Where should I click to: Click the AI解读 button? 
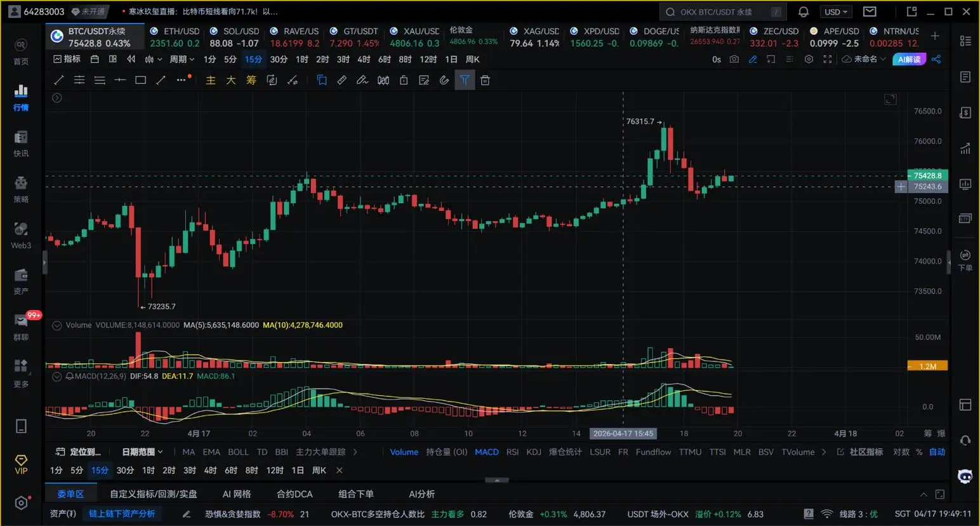tap(909, 59)
